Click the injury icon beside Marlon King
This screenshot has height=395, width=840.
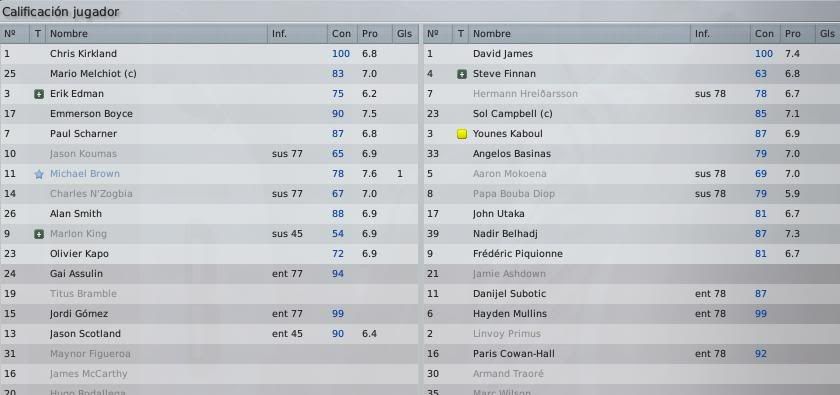coord(39,234)
